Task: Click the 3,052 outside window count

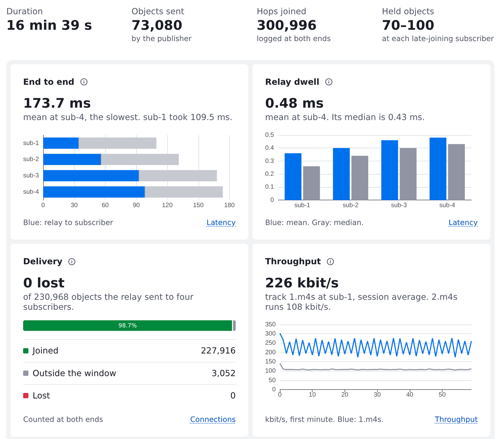Action: point(224,373)
